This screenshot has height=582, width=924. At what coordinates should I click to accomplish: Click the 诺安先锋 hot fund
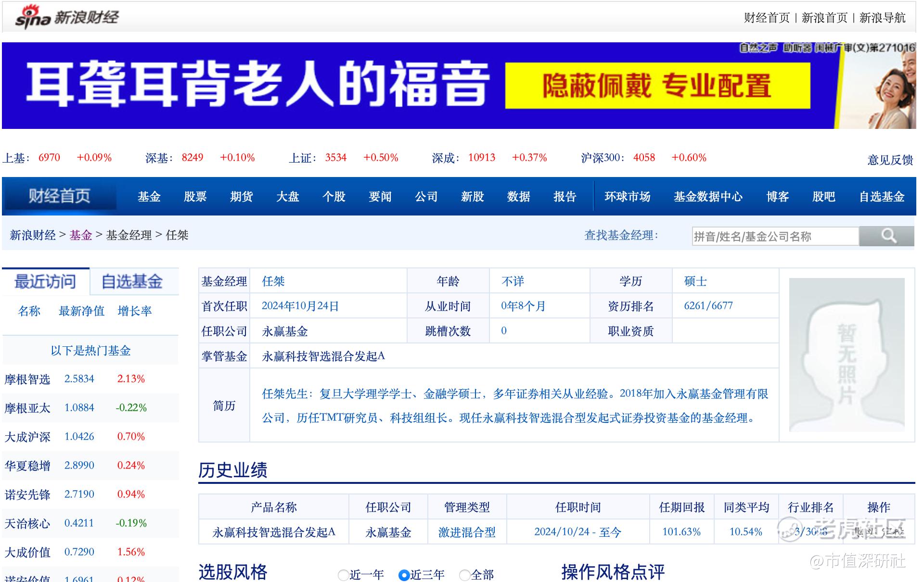pos(27,494)
